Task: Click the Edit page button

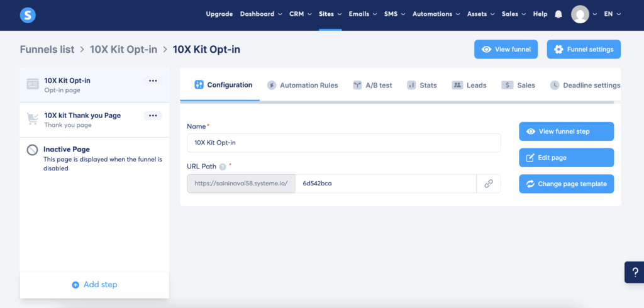Action: point(566,158)
